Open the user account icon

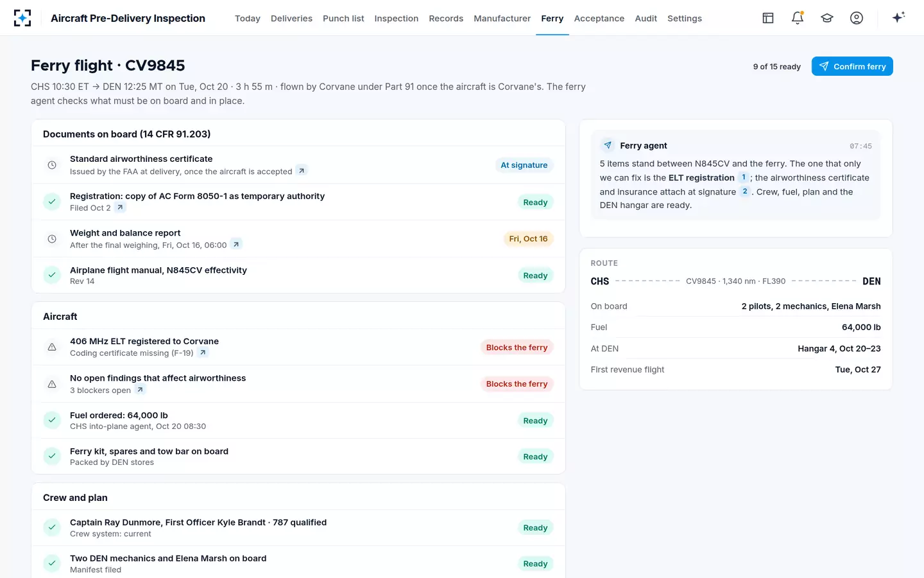[x=857, y=18]
